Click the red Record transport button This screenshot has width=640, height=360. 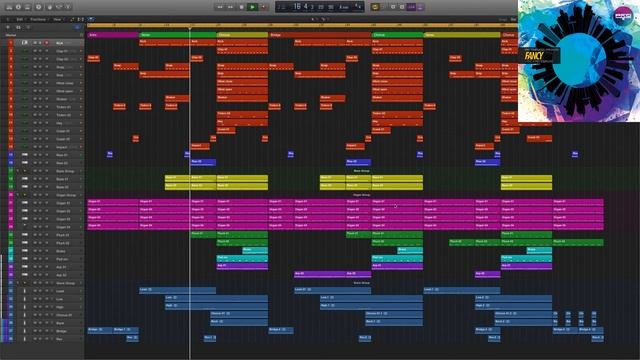pyautogui.click(x=264, y=7)
